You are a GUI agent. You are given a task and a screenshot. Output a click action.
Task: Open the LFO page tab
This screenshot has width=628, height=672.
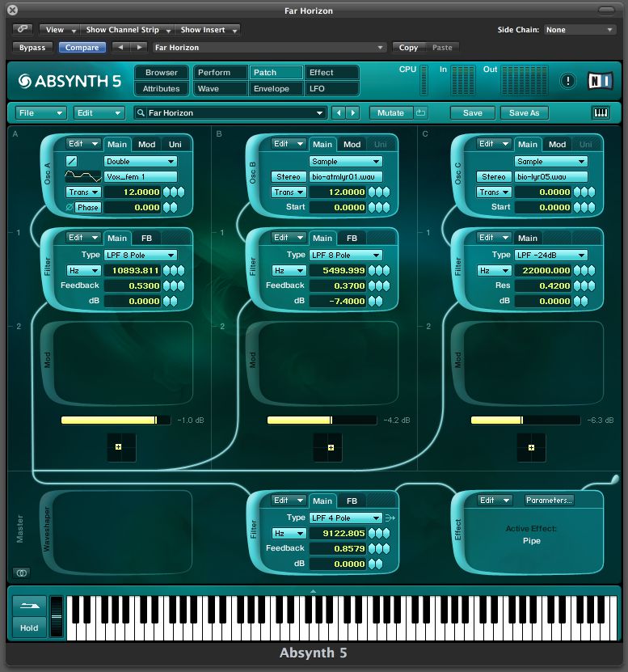click(x=331, y=89)
